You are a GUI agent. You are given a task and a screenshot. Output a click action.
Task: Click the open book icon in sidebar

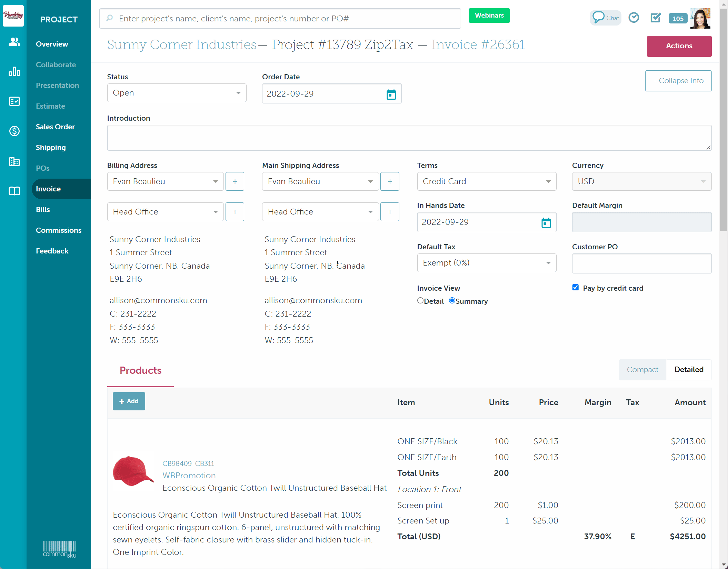coord(14,191)
